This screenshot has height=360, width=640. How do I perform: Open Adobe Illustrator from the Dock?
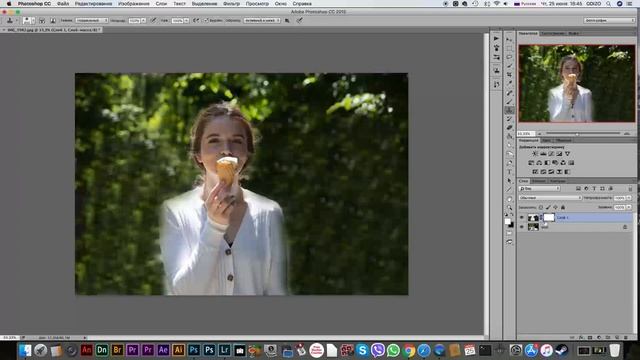178,350
